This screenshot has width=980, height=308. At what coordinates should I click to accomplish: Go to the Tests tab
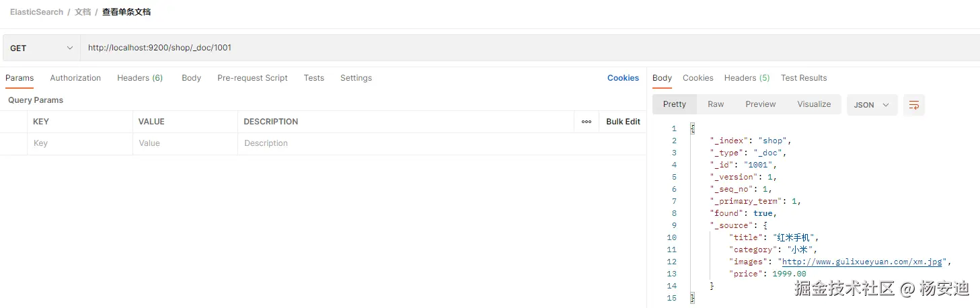pyautogui.click(x=313, y=78)
